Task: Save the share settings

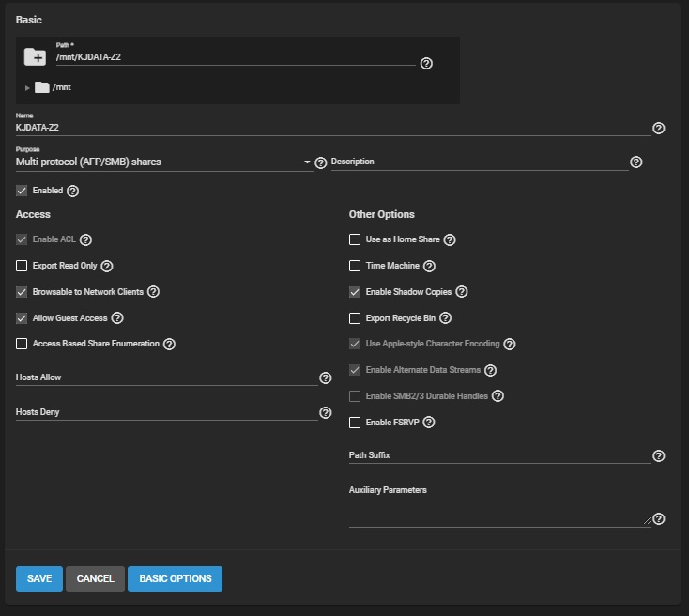Action: [x=39, y=578]
